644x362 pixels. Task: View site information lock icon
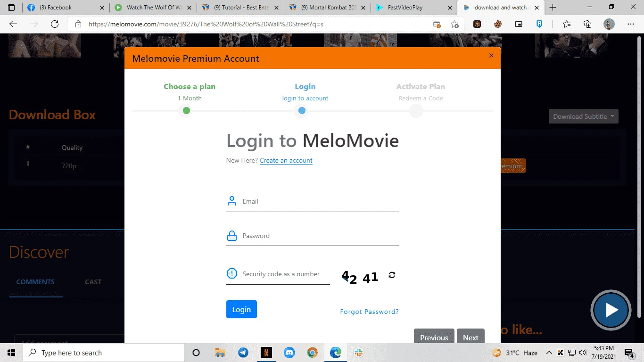click(x=78, y=24)
